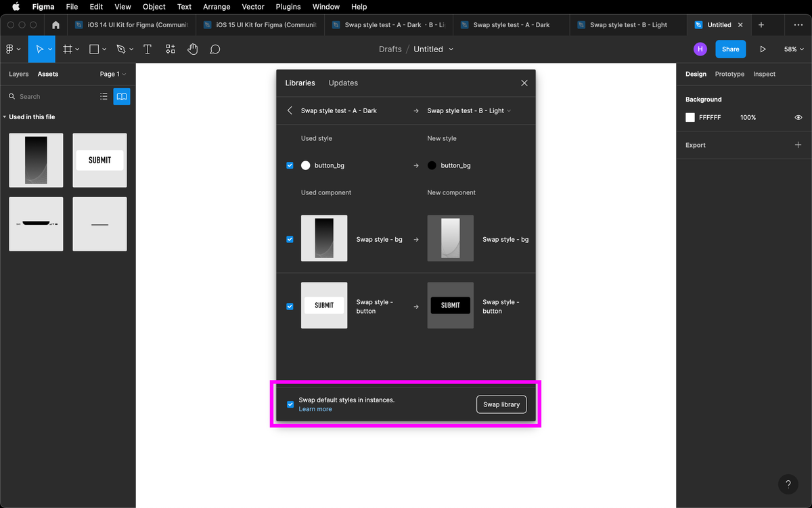This screenshot has width=812, height=508.
Task: Click the purple H user avatar
Action: 700,49
